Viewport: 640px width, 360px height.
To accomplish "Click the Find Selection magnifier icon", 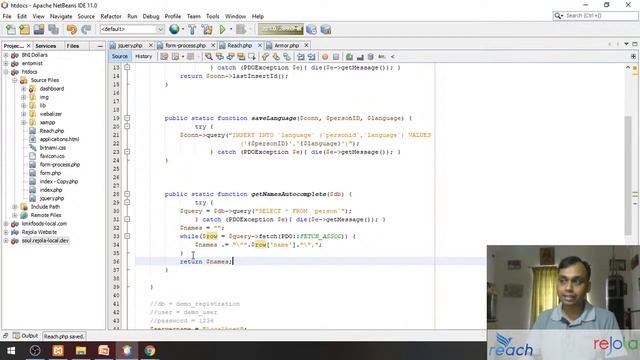I will tap(209, 57).
